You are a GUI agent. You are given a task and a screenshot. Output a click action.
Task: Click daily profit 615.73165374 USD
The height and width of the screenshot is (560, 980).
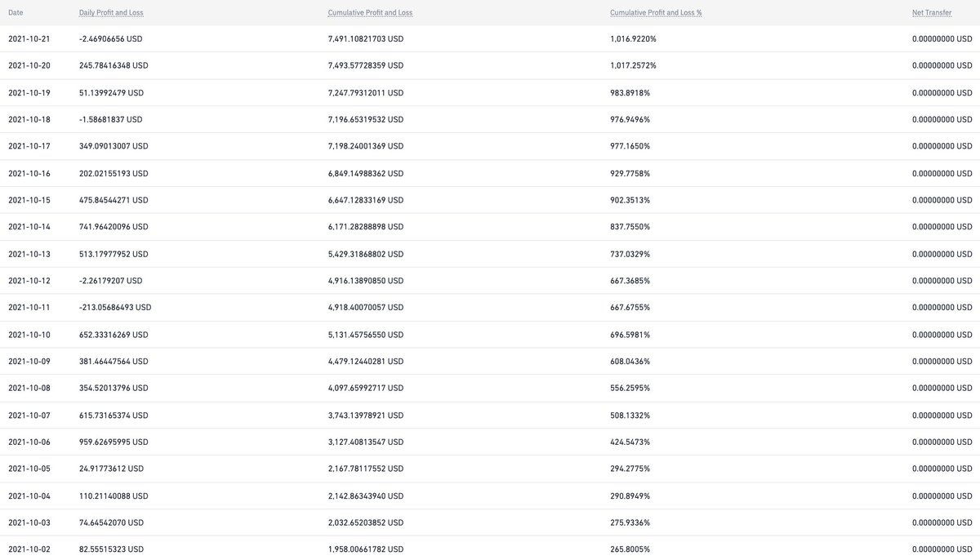(x=114, y=416)
